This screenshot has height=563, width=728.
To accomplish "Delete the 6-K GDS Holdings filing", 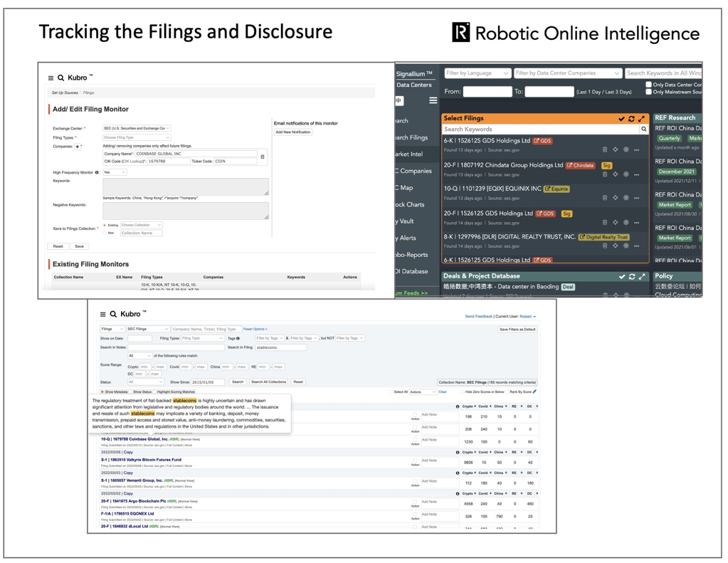I will 605,149.
